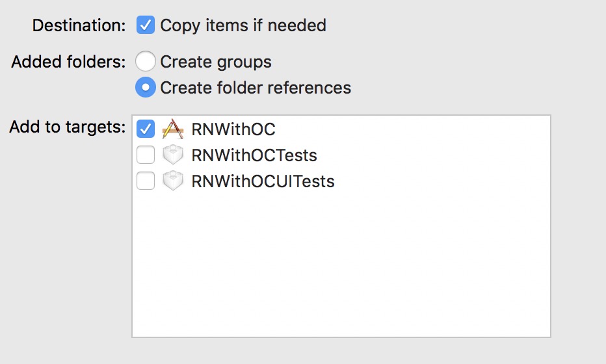
Task: Enable the RNWithOCTests target checkbox
Action: tap(145, 155)
